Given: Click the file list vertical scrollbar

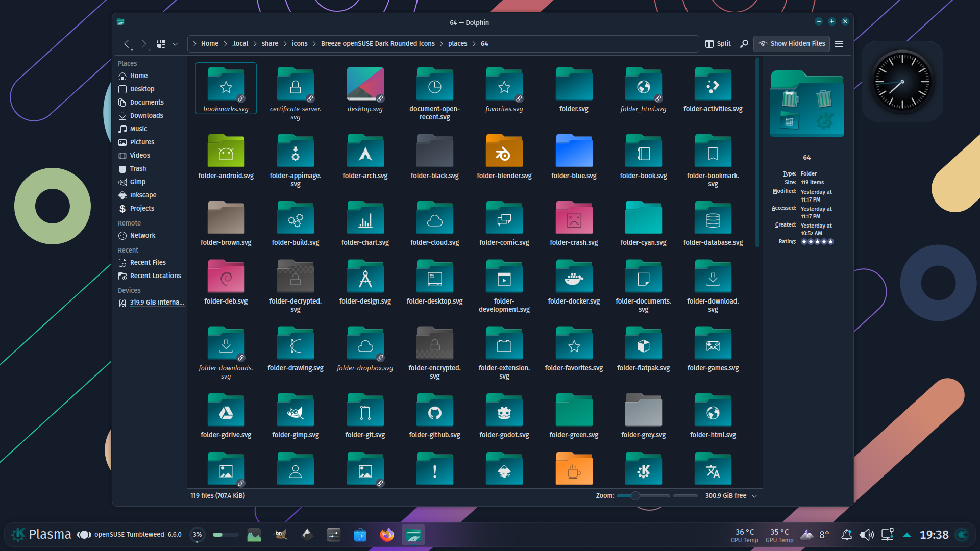Looking at the screenshot, I should [x=757, y=153].
